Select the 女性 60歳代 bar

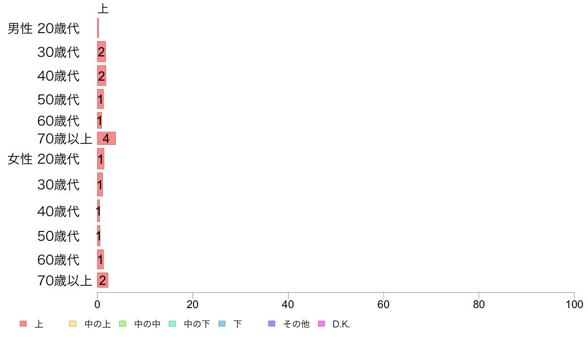pyautogui.click(x=100, y=259)
